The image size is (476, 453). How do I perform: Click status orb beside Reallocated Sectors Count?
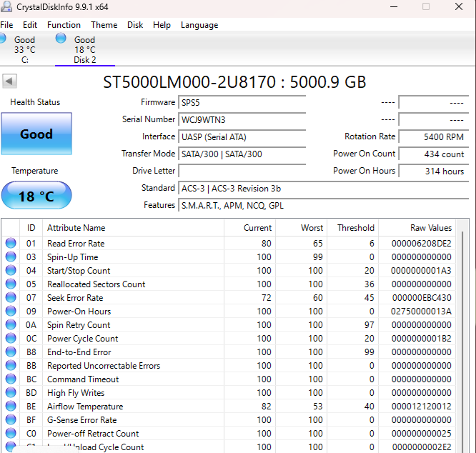(11, 284)
